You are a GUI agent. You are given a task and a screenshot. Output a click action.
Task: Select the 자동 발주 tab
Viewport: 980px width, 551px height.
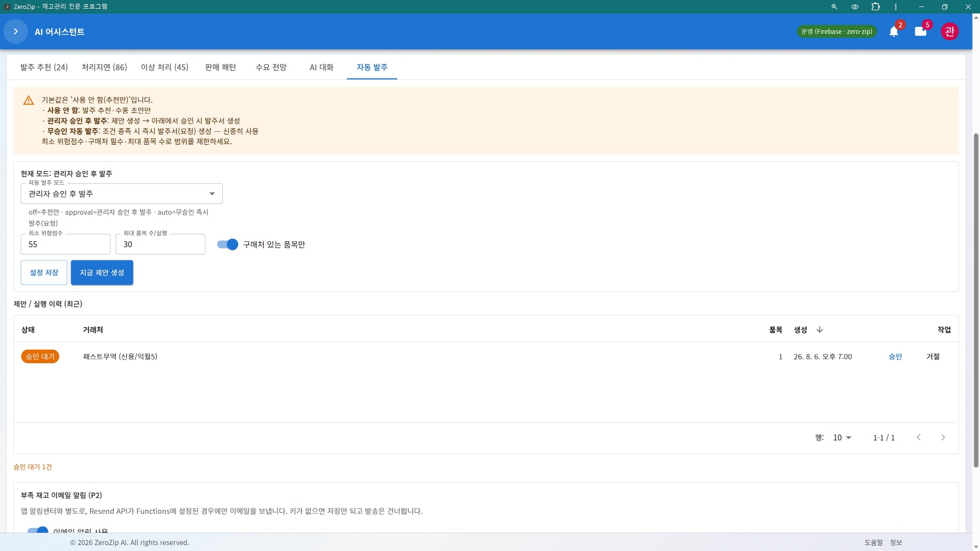[x=372, y=67]
